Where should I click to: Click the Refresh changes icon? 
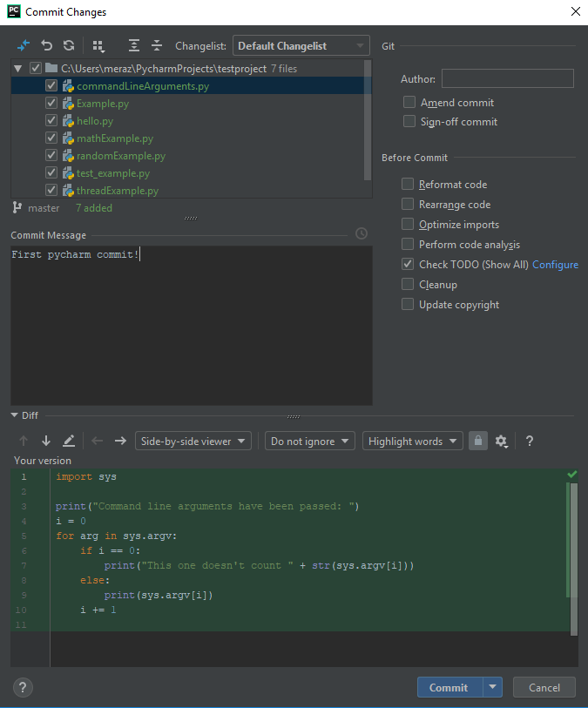(69, 46)
